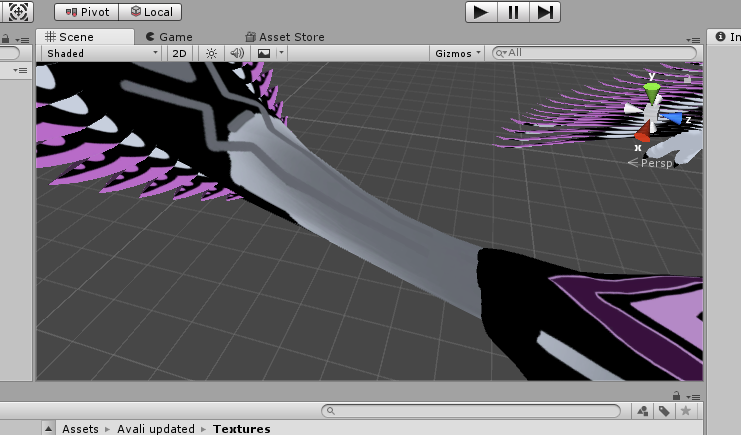The width and height of the screenshot is (741, 435).
Task: Click the red X axis gizmo cone
Action: point(643,132)
